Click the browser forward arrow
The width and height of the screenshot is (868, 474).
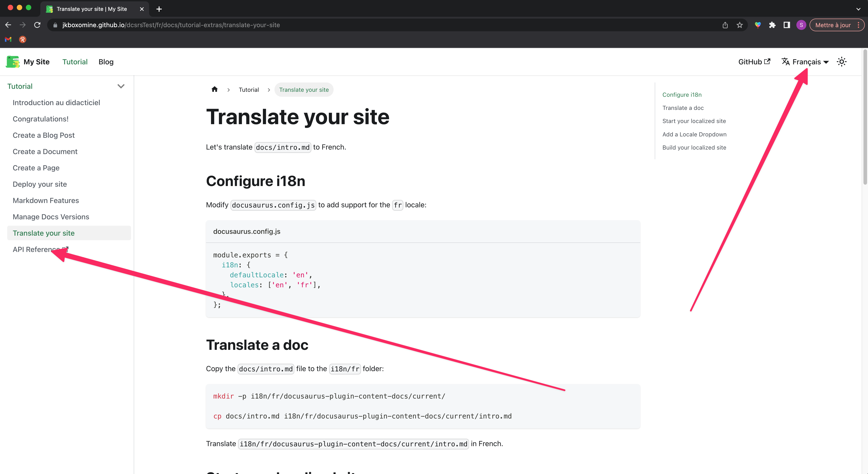pos(23,25)
